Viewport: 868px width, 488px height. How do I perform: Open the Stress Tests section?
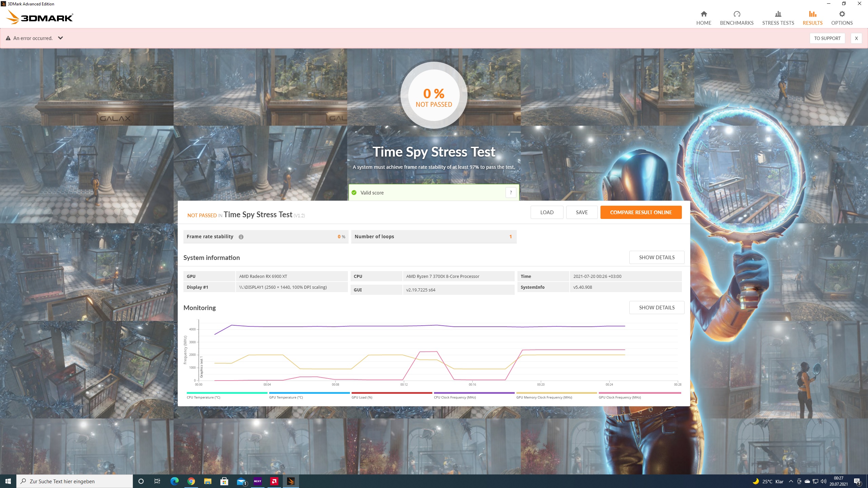[778, 18]
